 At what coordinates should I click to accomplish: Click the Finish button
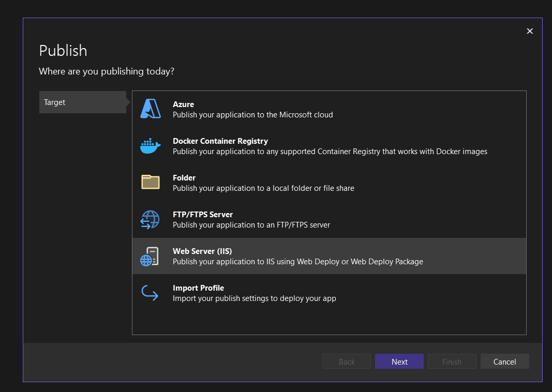[x=452, y=361]
